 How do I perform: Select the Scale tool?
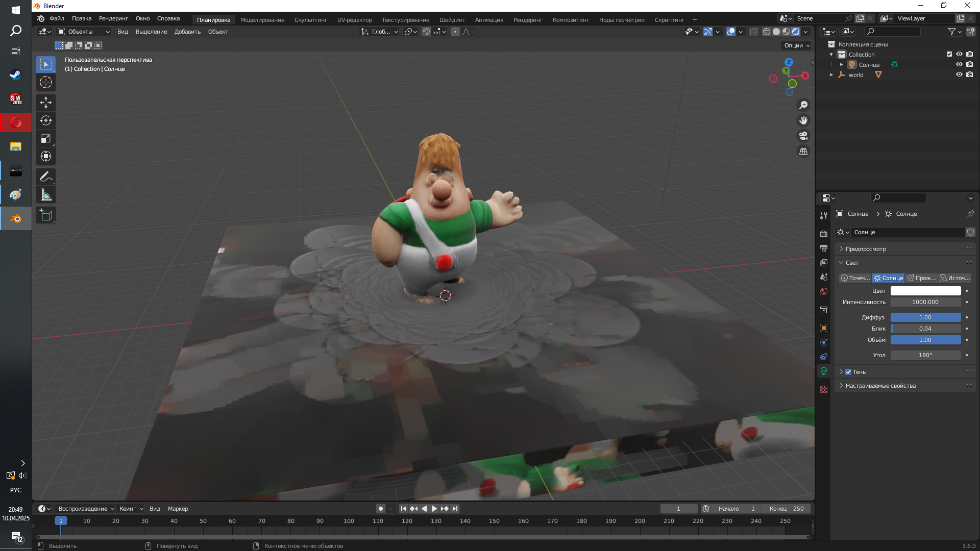pyautogui.click(x=46, y=138)
